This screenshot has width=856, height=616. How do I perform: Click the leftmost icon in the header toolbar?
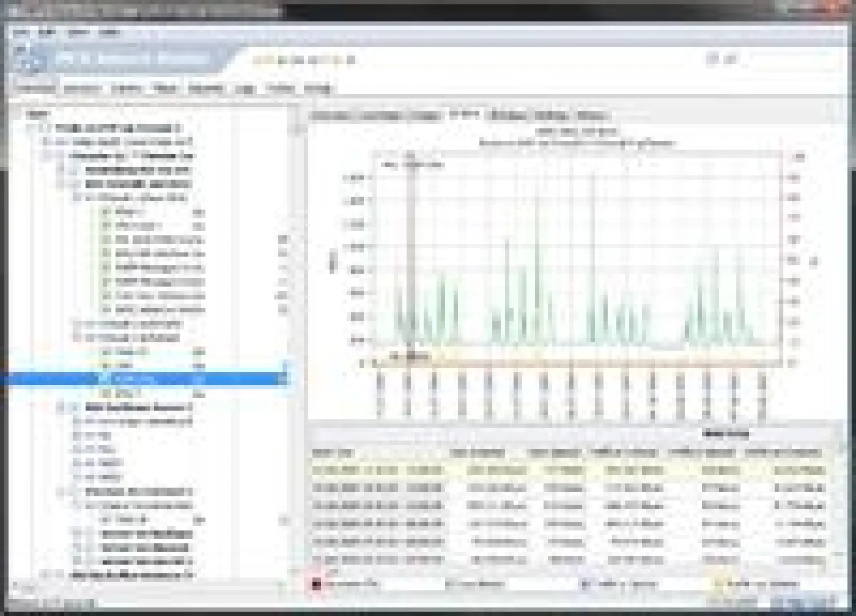click(260, 60)
